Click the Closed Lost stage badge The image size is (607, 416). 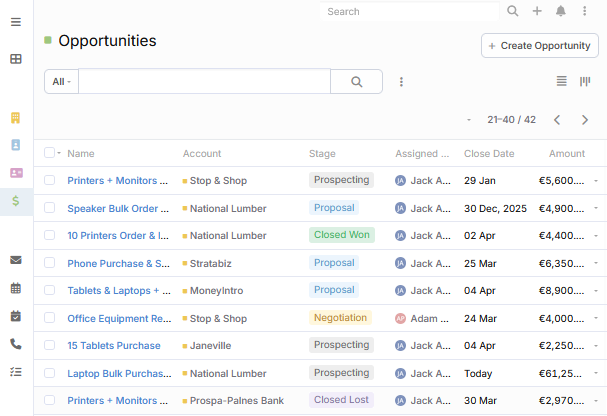(x=341, y=400)
